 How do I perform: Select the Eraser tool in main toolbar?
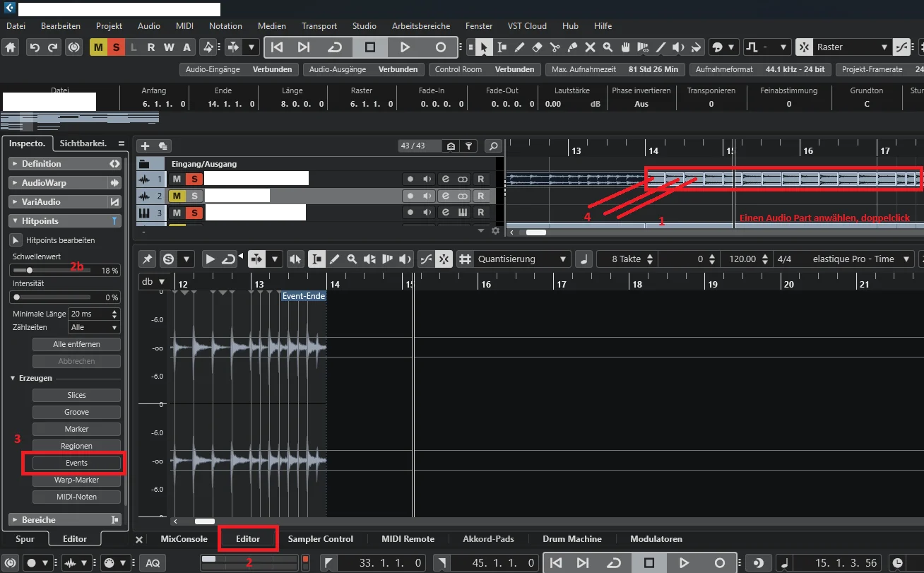(x=537, y=47)
